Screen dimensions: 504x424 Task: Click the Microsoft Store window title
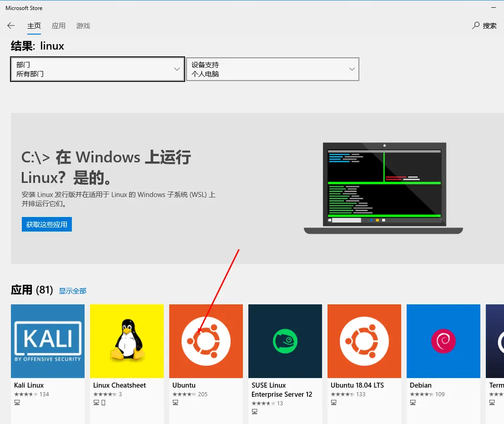[x=24, y=8]
